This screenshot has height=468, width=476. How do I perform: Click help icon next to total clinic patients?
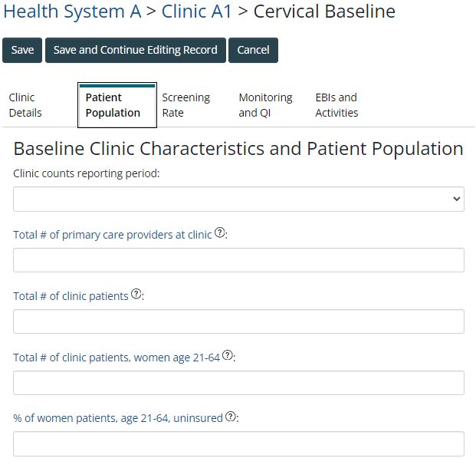click(136, 294)
